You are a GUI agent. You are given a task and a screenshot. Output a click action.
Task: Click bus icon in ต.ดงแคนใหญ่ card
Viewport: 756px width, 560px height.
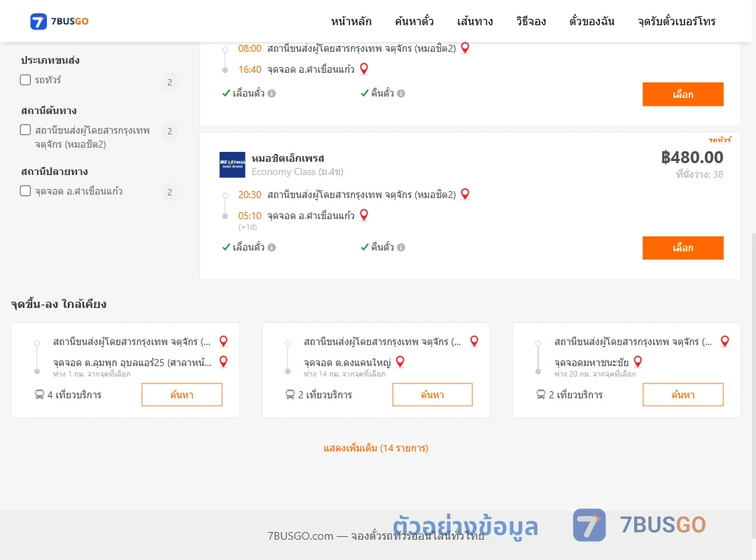point(290,395)
